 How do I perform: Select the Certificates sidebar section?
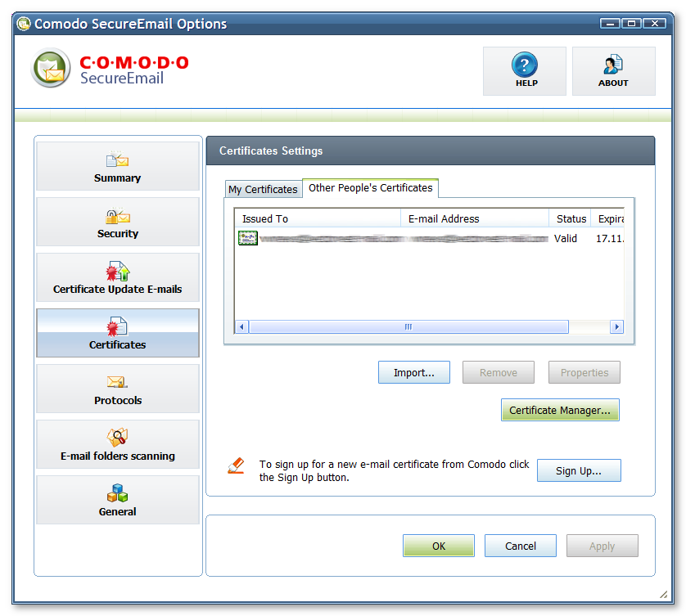click(x=118, y=333)
